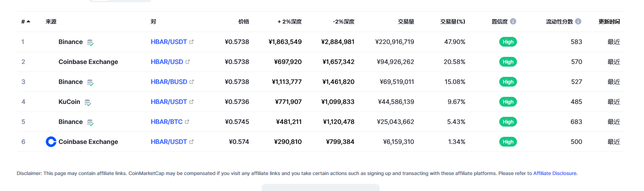Click the gray button below the disclaimer

pyautogui.click(x=321, y=187)
